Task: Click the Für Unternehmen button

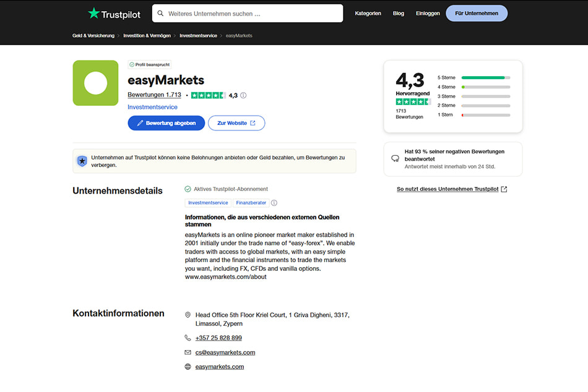Action: click(477, 14)
